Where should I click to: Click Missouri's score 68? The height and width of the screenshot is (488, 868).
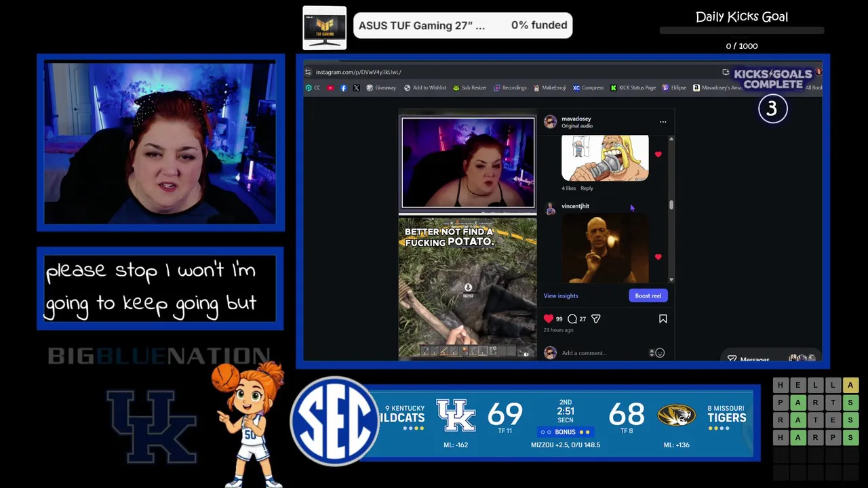[x=626, y=414]
